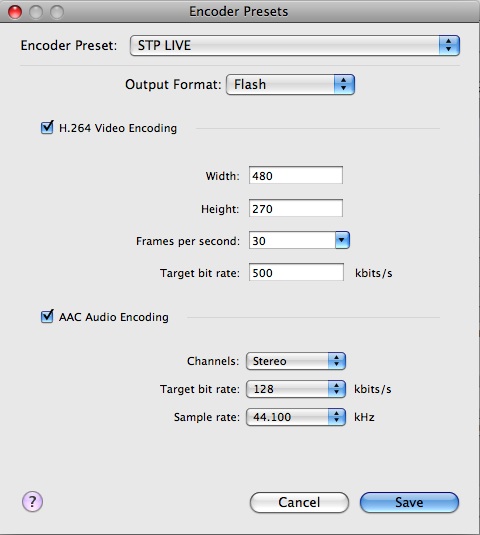Save the encoder preset
480x535 pixels.
pyautogui.click(x=409, y=502)
